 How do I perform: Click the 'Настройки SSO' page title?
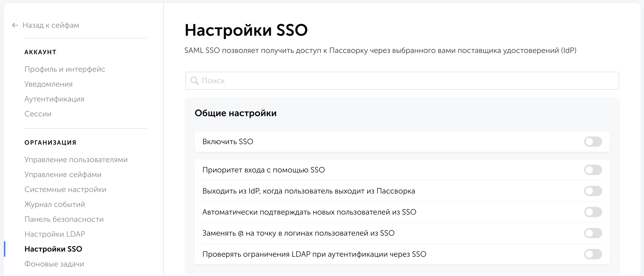tap(246, 30)
